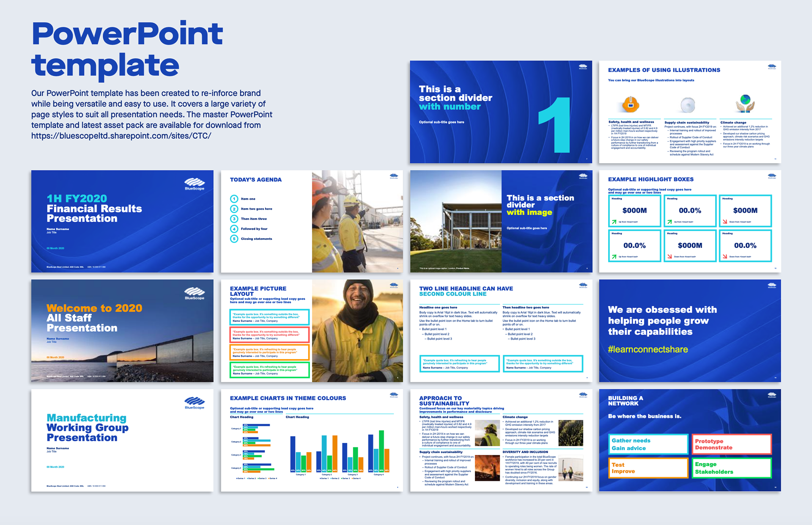
Task: Click the BlueScope logo on Financial Results slide
Action: pos(194,184)
